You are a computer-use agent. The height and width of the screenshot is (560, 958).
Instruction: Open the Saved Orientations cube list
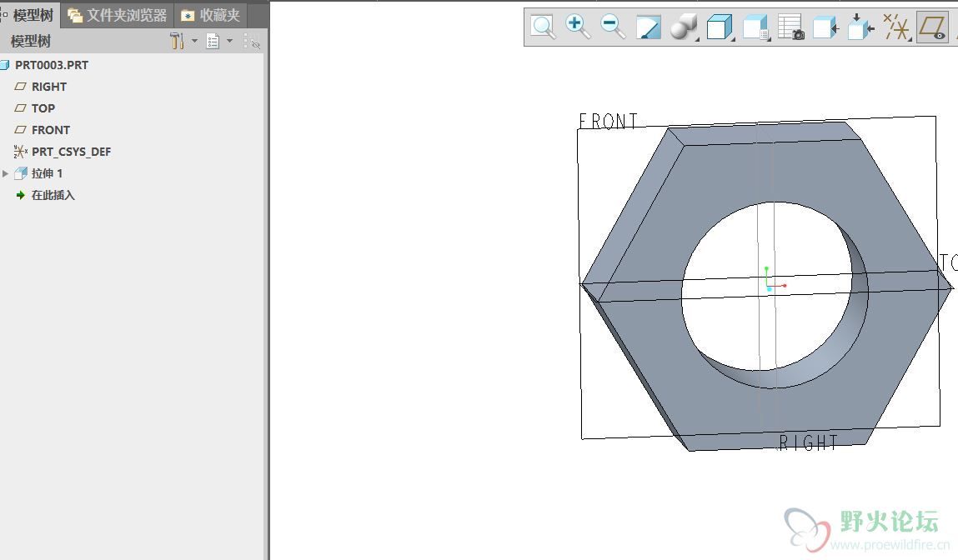720,27
